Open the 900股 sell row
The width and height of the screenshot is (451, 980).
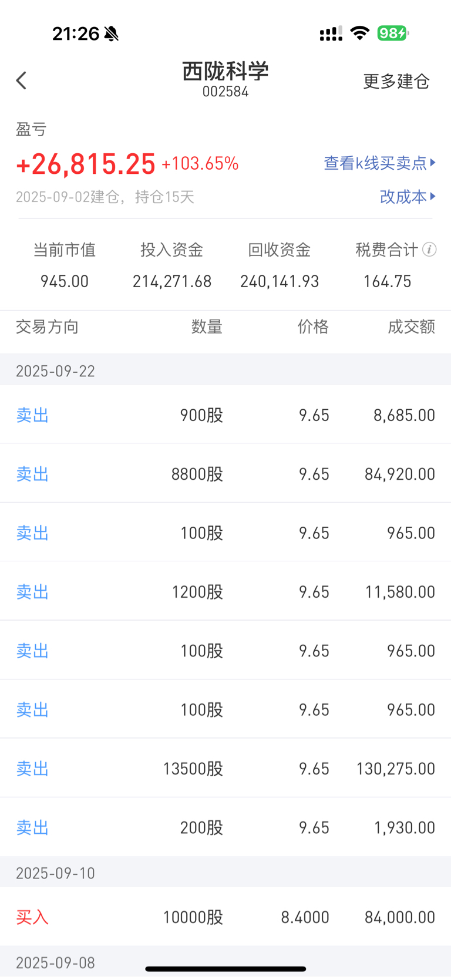click(225, 415)
